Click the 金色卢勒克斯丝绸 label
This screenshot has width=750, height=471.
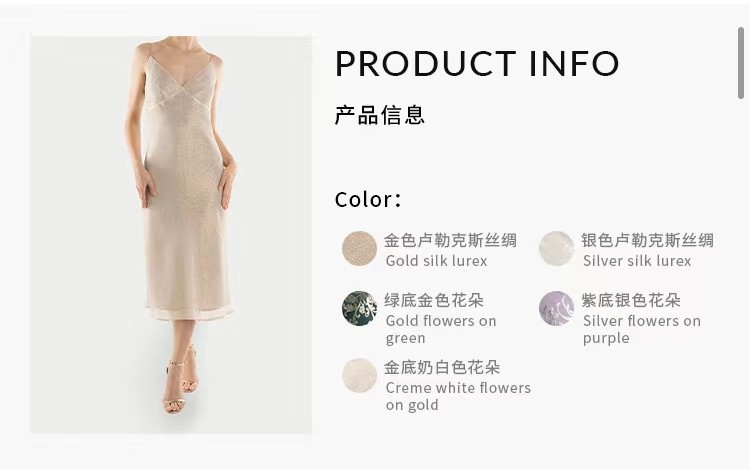451,241
